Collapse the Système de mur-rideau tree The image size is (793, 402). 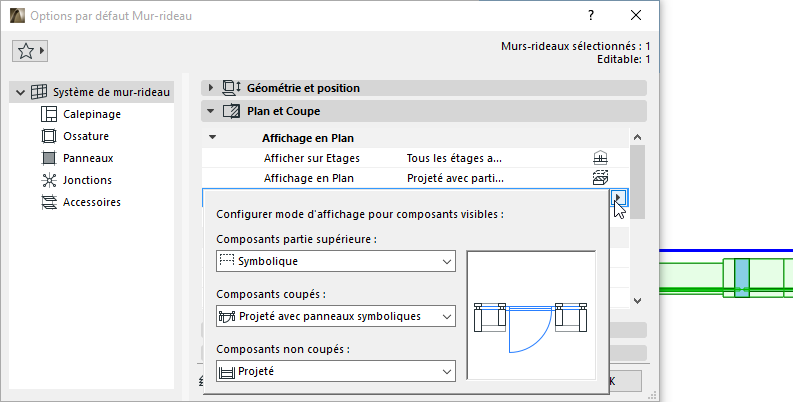click(x=20, y=92)
